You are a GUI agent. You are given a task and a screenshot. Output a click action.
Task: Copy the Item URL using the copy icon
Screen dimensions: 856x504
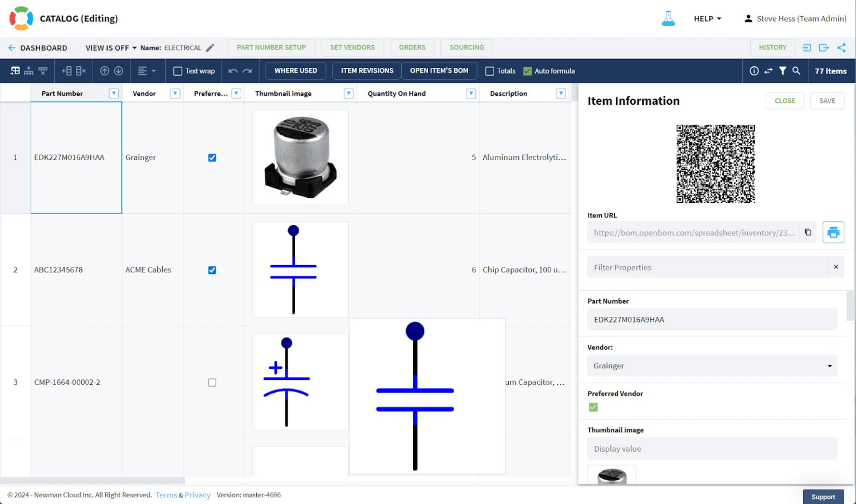[808, 232]
